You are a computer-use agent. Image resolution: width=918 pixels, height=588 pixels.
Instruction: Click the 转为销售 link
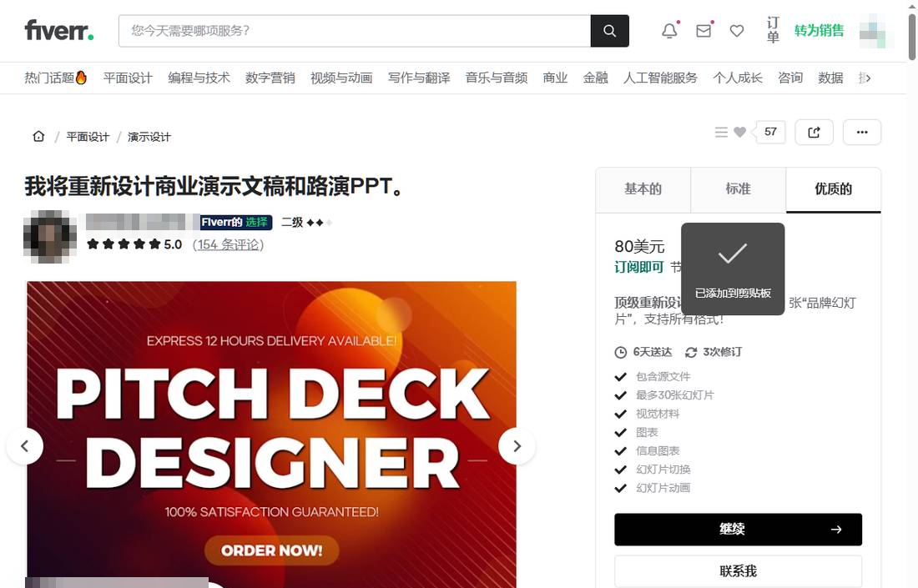[x=819, y=30]
